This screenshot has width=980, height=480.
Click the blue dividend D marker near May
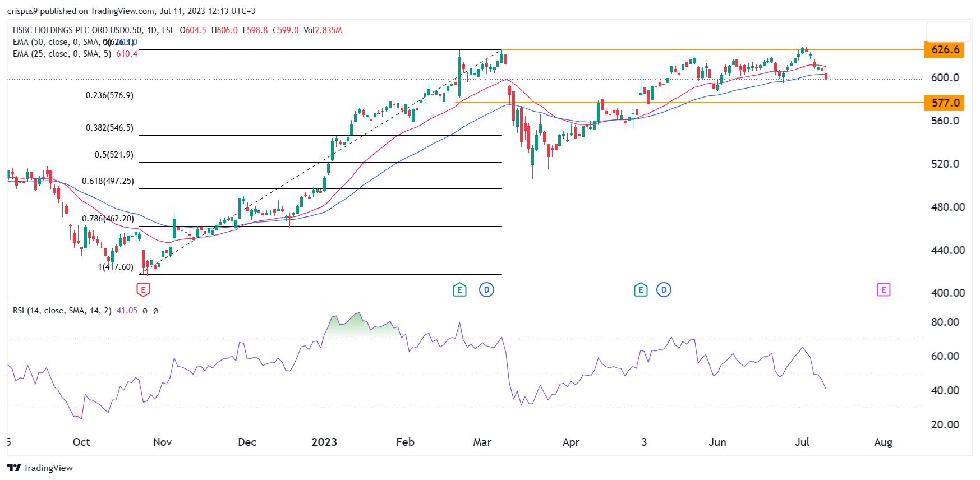click(x=664, y=290)
